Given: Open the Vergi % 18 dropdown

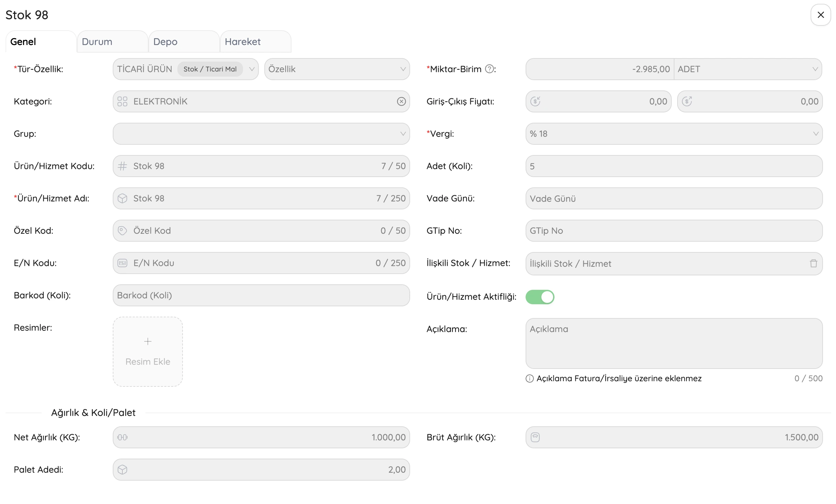Looking at the screenshot, I should click(674, 134).
